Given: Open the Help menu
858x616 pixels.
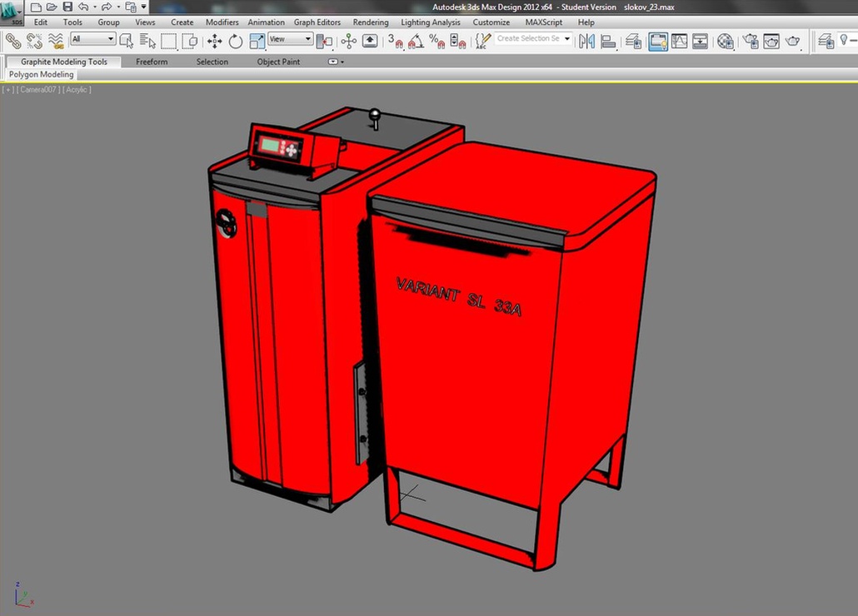Looking at the screenshot, I should (x=586, y=22).
